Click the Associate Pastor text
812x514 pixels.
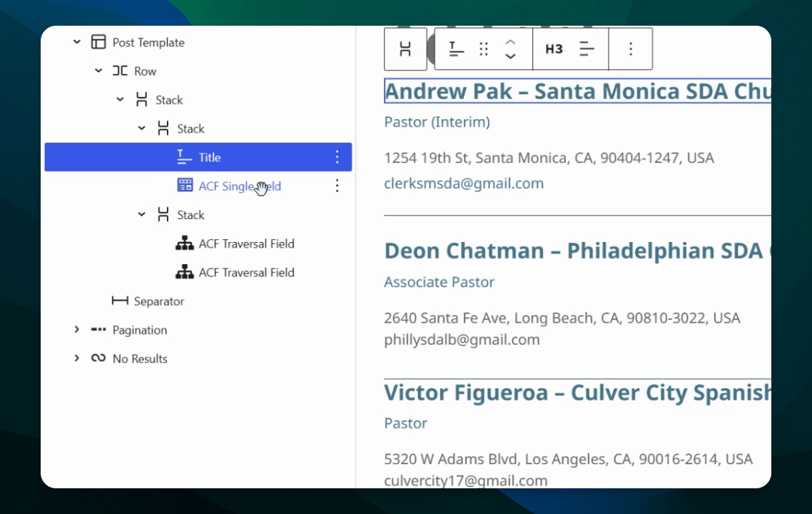pyautogui.click(x=439, y=282)
